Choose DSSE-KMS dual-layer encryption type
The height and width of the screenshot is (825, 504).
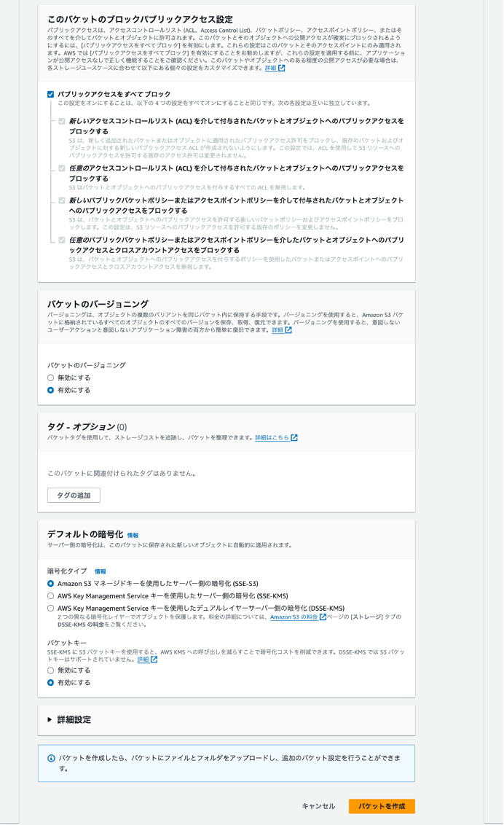50,609
